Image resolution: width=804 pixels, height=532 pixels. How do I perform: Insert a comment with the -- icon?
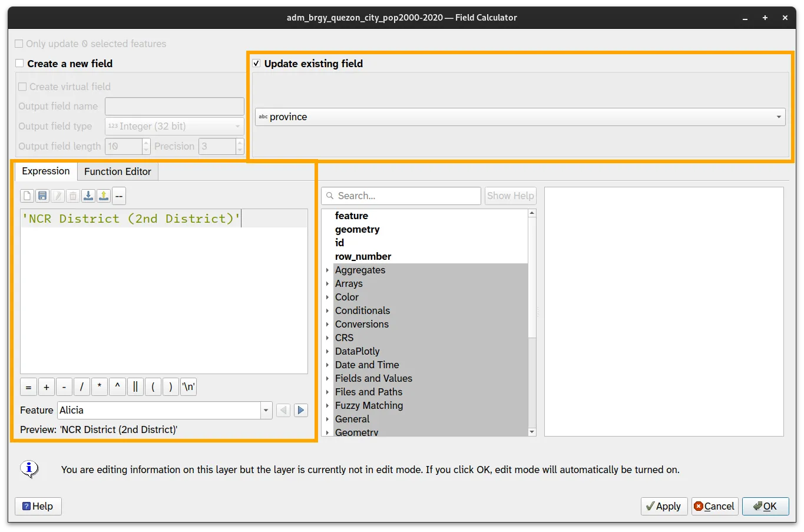click(118, 196)
